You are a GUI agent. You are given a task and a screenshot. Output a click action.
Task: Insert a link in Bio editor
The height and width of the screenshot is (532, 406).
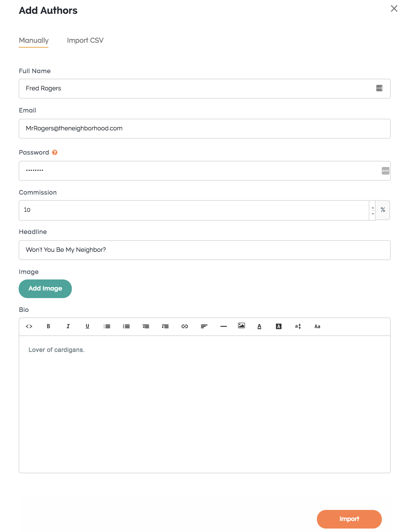click(185, 326)
